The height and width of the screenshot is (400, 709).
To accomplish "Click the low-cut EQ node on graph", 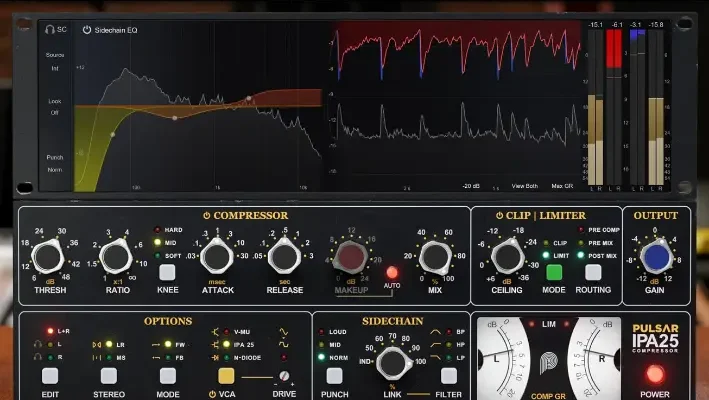I will click(112, 134).
